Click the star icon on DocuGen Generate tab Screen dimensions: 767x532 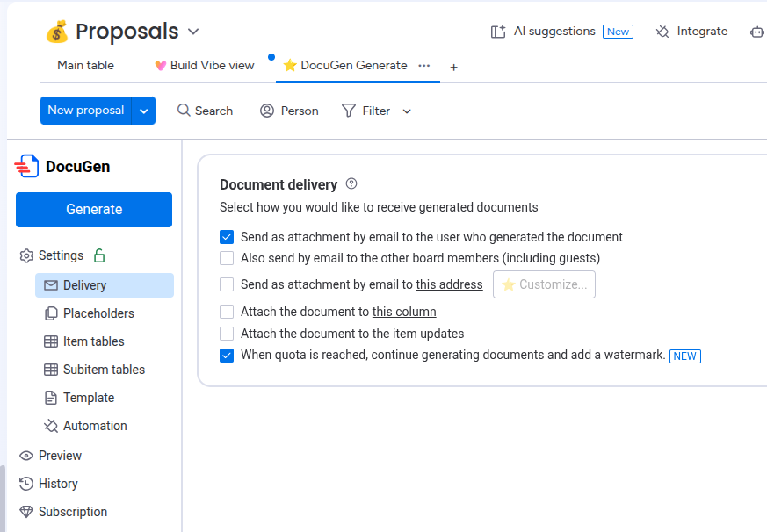pyautogui.click(x=290, y=65)
